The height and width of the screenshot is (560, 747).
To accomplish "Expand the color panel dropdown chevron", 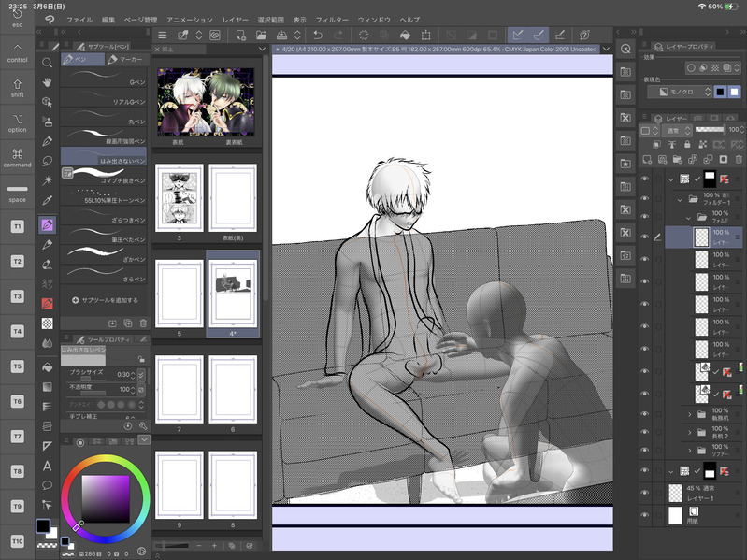I will pos(144,439).
